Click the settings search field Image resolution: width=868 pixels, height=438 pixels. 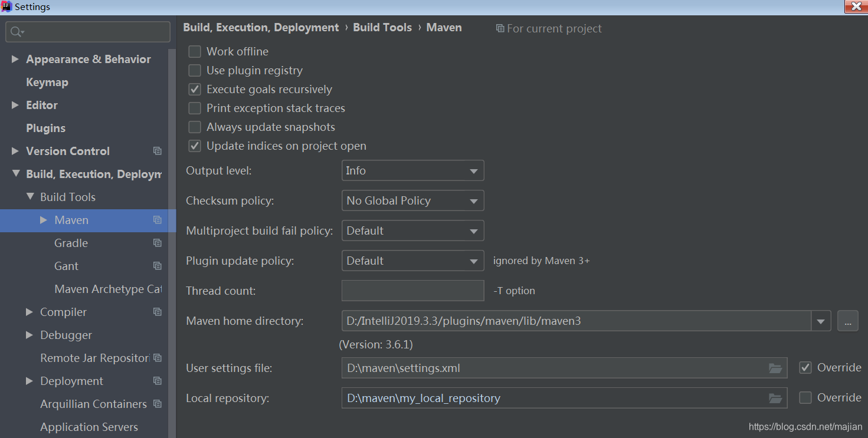coord(88,32)
